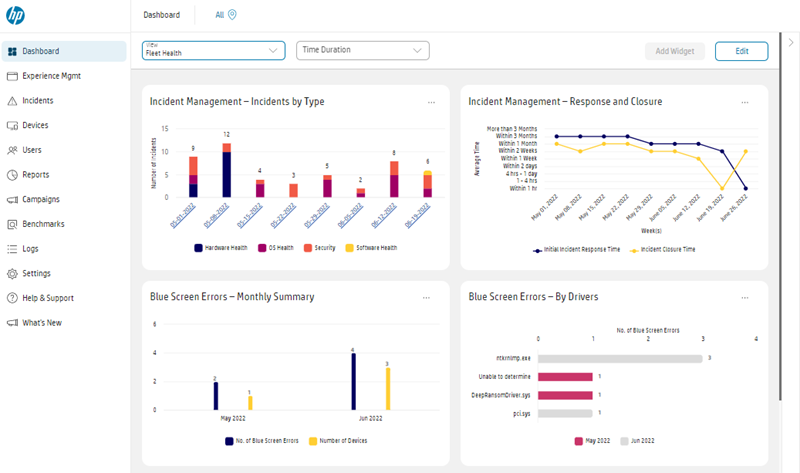
Task: Open the Users people icon
Action: pyautogui.click(x=12, y=150)
